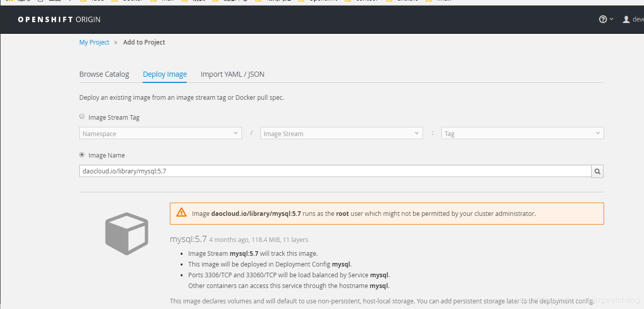This screenshot has width=644, height=309.
Task: Click the 'Ports 3306/TCP and 33060/TCP' line
Action: 289,275
